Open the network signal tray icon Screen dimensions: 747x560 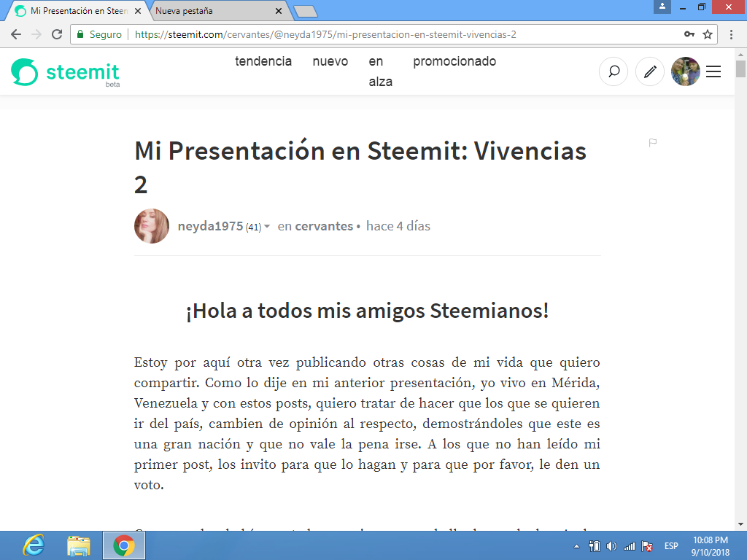(x=630, y=546)
